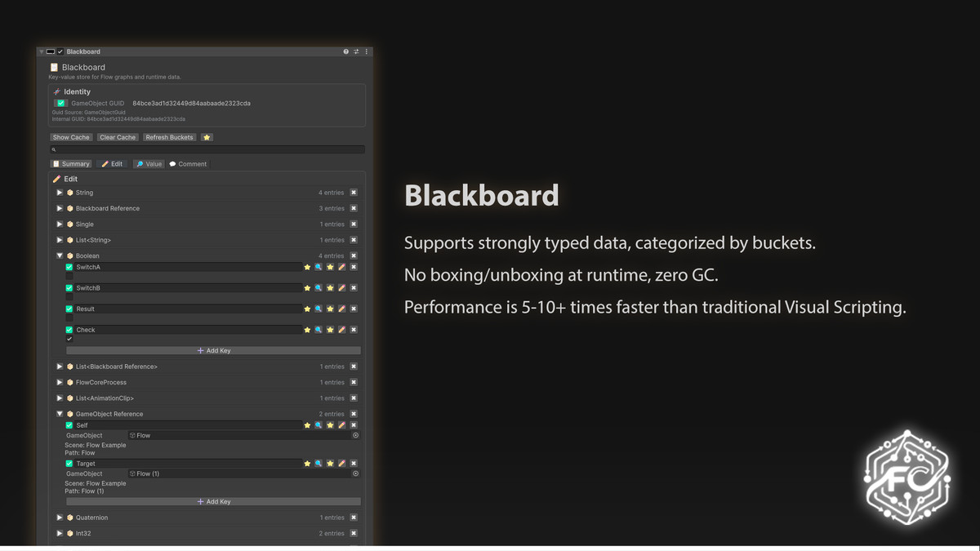Switch to the Summary tab

(x=71, y=164)
